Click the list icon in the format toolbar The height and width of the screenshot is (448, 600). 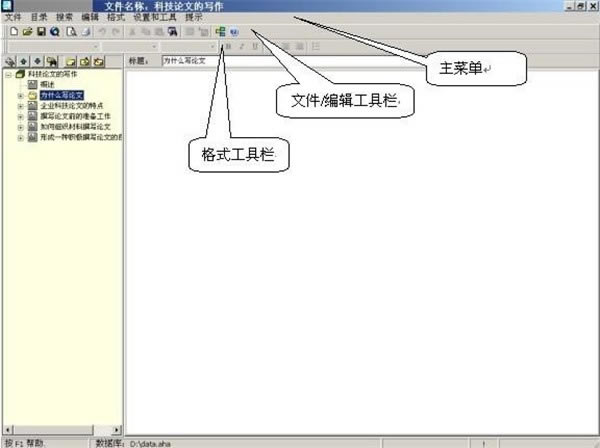click(316, 47)
